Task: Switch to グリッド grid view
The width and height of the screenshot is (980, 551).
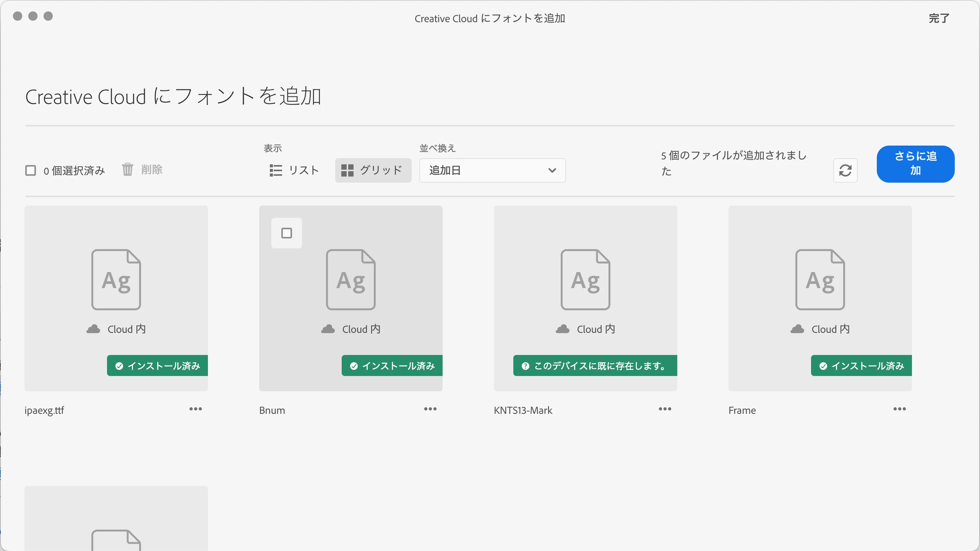Action: point(373,170)
